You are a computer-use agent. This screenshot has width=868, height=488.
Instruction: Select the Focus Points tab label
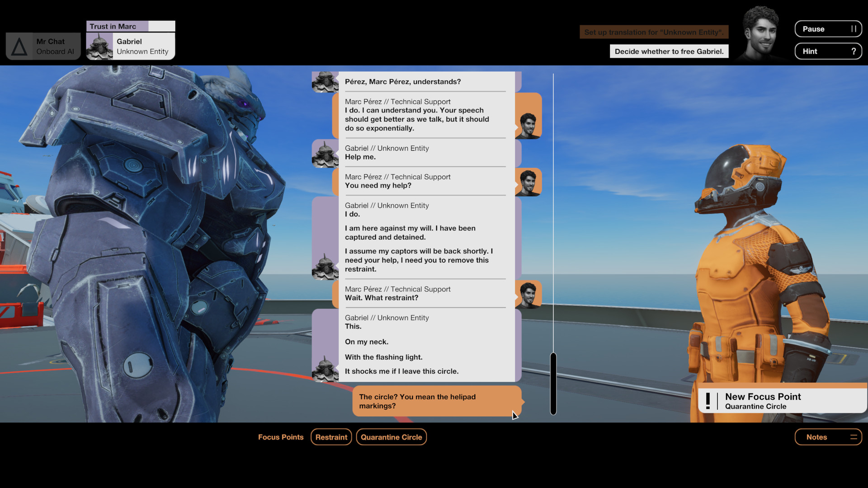pos(281,437)
